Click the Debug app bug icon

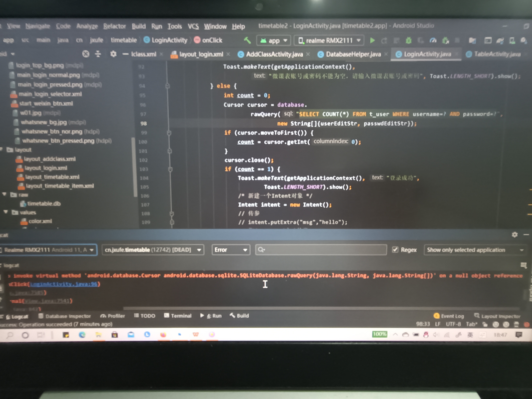[408, 40]
